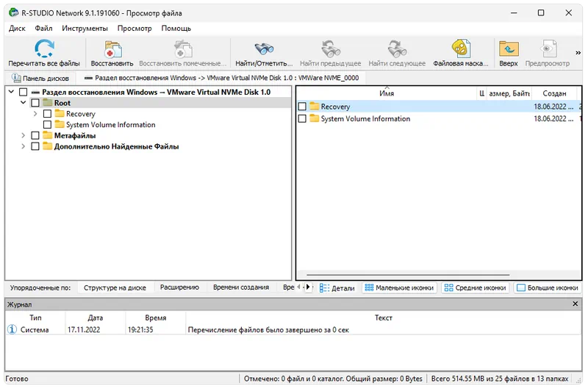Click the Recovery row creation date 18.06.2022
This screenshot has width=588, height=389.
553,107
